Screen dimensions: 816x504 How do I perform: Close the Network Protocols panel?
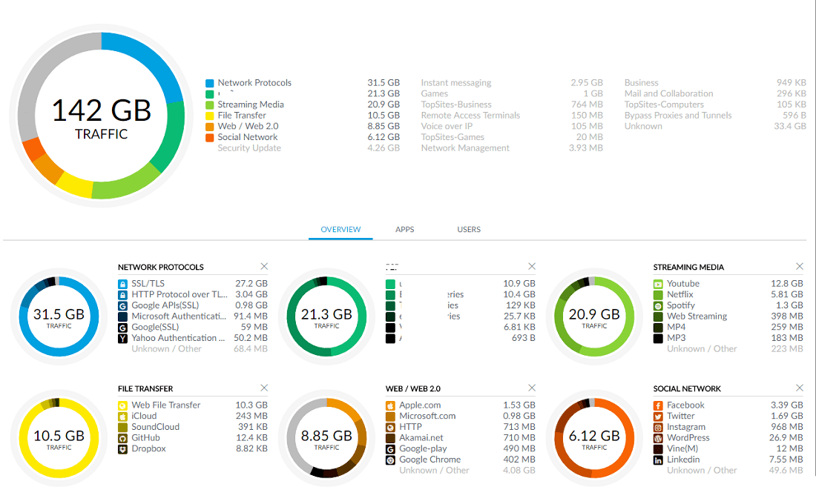coord(264,266)
